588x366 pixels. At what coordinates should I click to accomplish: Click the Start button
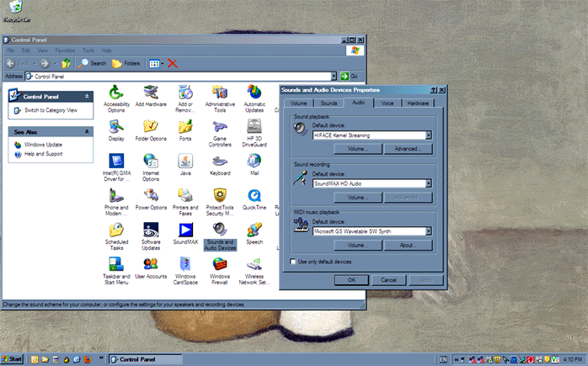(x=12, y=359)
